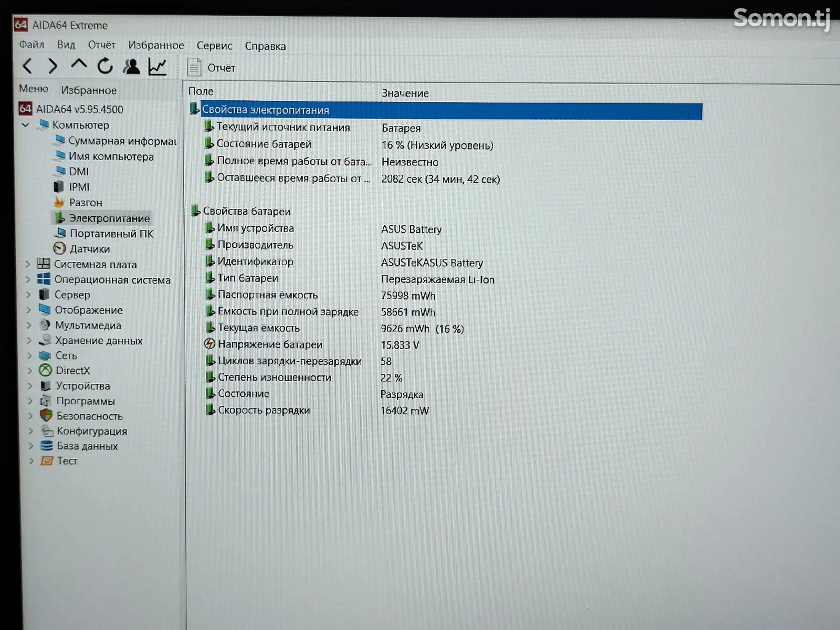Select the DMI tree item

[x=79, y=172]
